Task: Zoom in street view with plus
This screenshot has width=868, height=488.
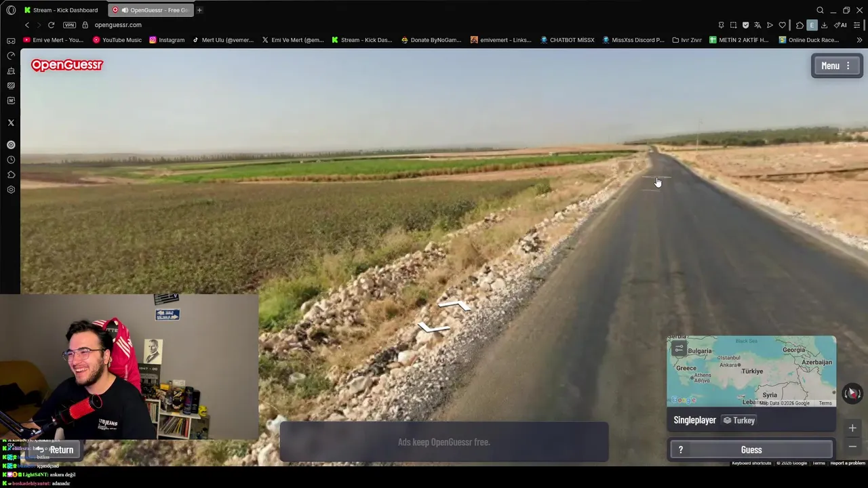Action: click(852, 428)
